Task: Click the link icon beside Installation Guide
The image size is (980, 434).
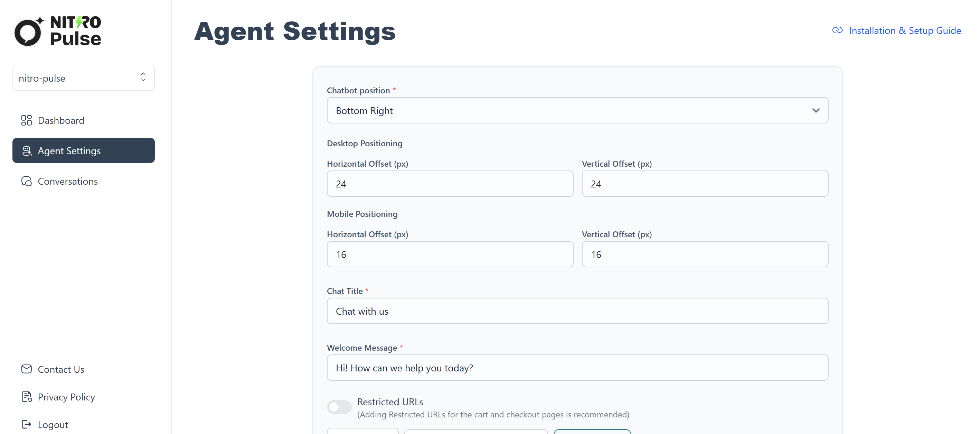Action: (x=837, y=30)
